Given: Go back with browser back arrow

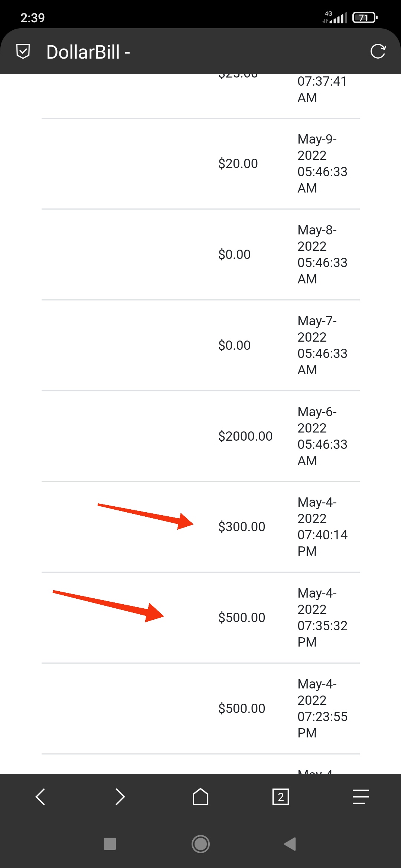Looking at the screenshot, I should point(40,796).
